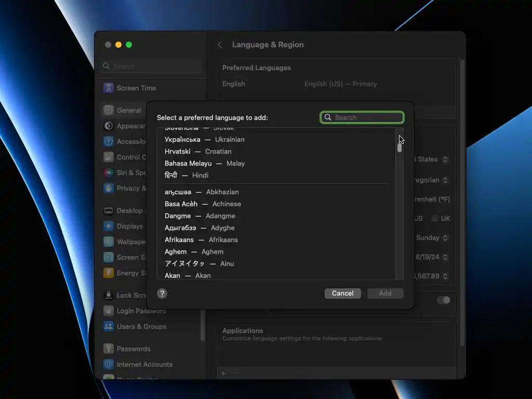Select Hindi in the language list
The width and height of the screenshot is (532, 399).
(276, 176)
